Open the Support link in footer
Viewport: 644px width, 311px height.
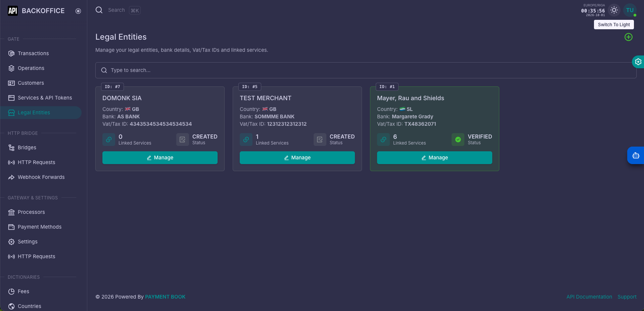point(627,297)
